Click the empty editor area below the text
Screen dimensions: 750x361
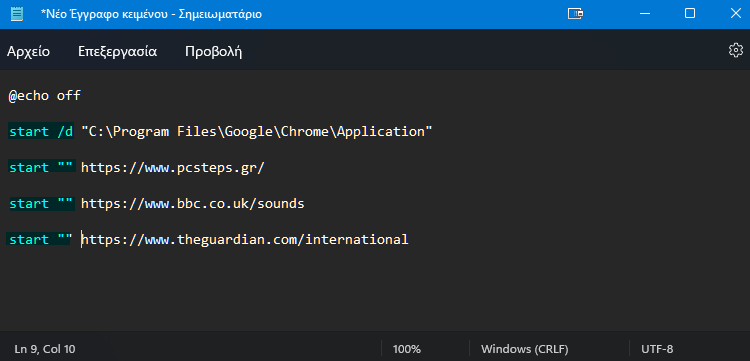(375, 292)
